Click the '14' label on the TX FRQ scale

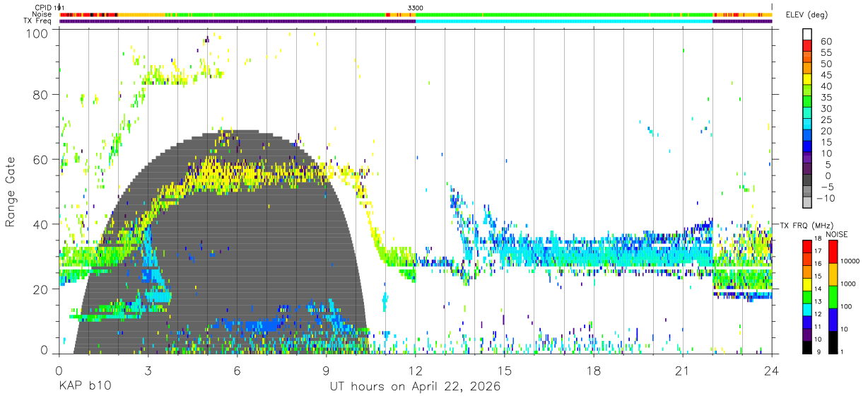(x=819, y=289)
